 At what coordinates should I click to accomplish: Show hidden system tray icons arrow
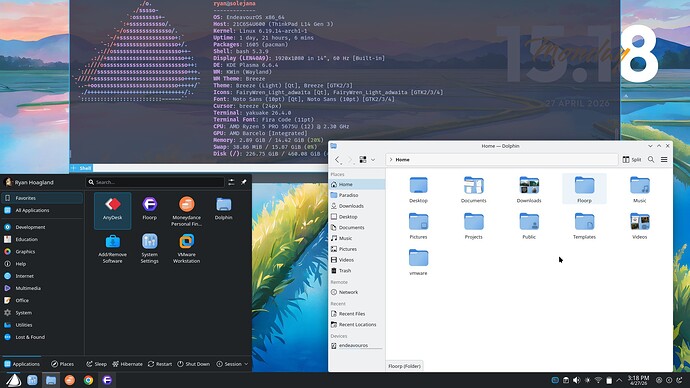[x=619, y=380]
